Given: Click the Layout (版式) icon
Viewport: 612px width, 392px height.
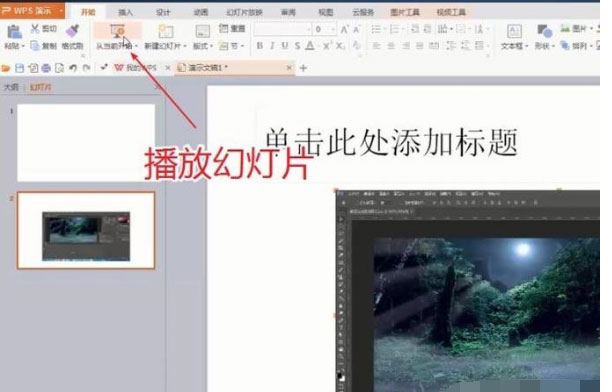Looking at the screenshot, I should [x=203, y=31].
